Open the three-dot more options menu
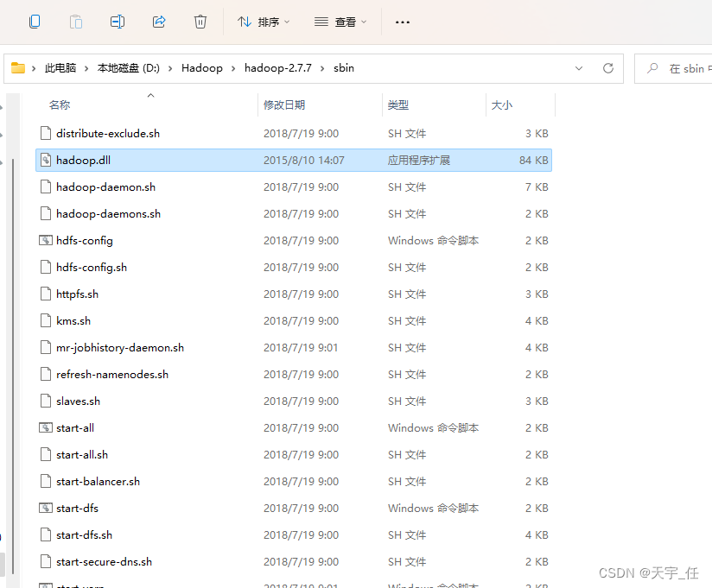This screenshot has height=588, width=712. [402, 22]
